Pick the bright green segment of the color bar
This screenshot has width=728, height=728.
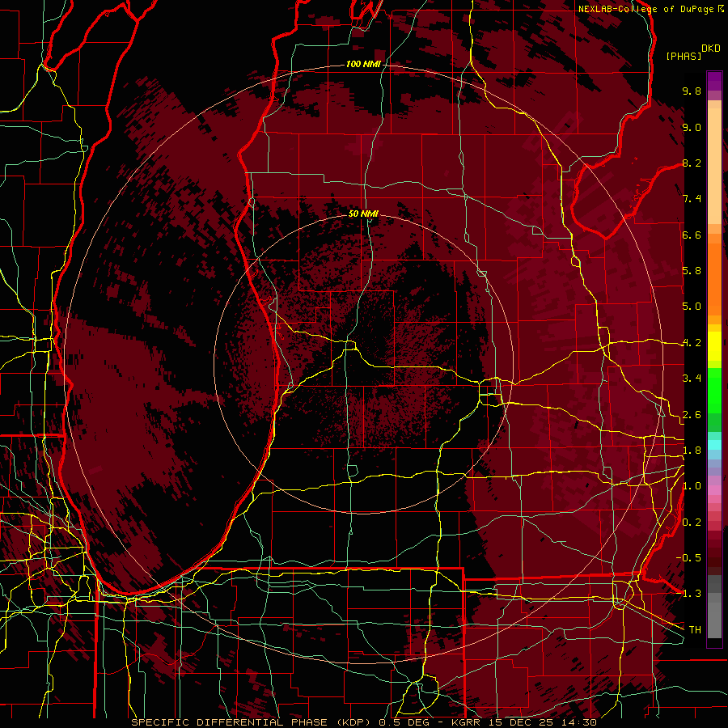point(714,392)
